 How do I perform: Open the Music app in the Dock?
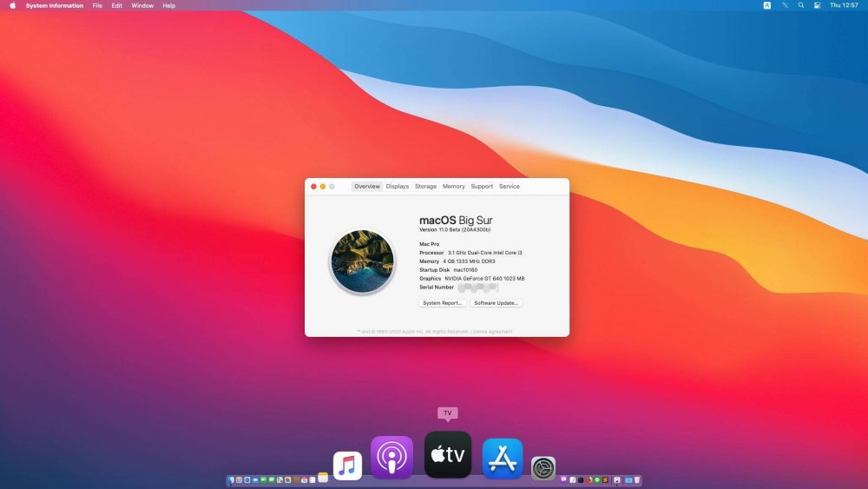point(347,466)
